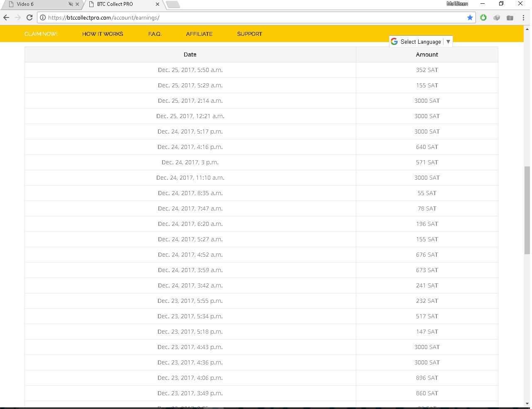Select the date Dec. 23, 2017, 3:49 p.m.
The width and height of the screenshot is (532, 409).
pos(190,393)
